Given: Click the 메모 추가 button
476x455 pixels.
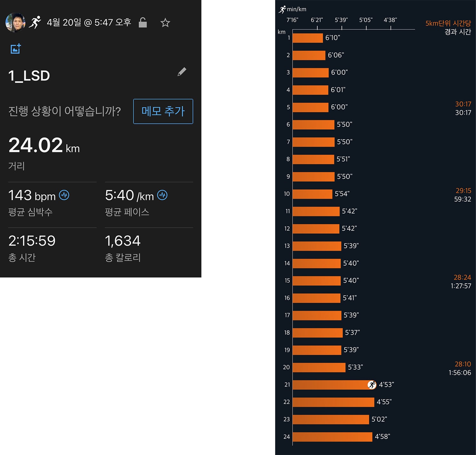Looking at the screenshot, I should point(163,111).
